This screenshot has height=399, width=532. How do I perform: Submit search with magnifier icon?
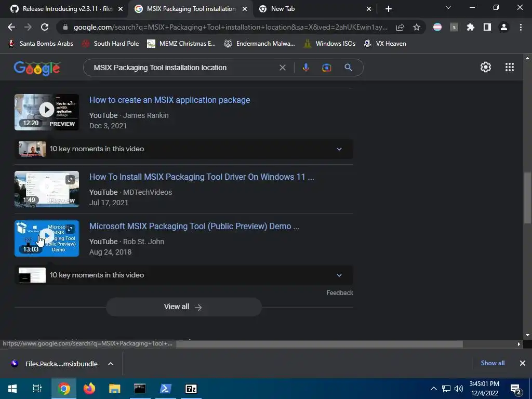(x=348, y=68)
